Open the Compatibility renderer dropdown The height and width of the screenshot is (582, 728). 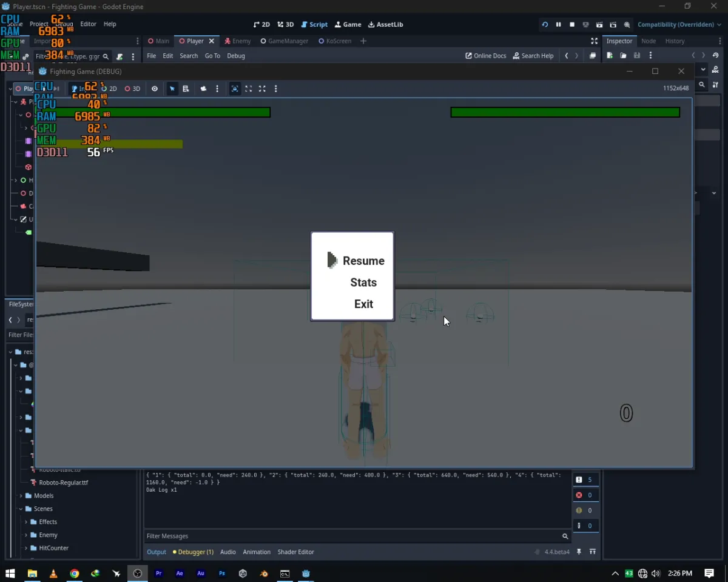click(x=679, y=24)
